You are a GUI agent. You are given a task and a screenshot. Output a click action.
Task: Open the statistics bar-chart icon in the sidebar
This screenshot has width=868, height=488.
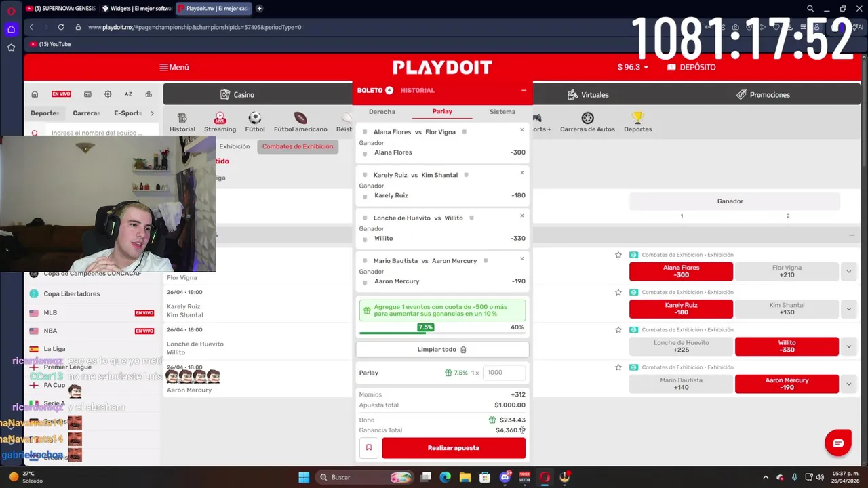(149, 94)
